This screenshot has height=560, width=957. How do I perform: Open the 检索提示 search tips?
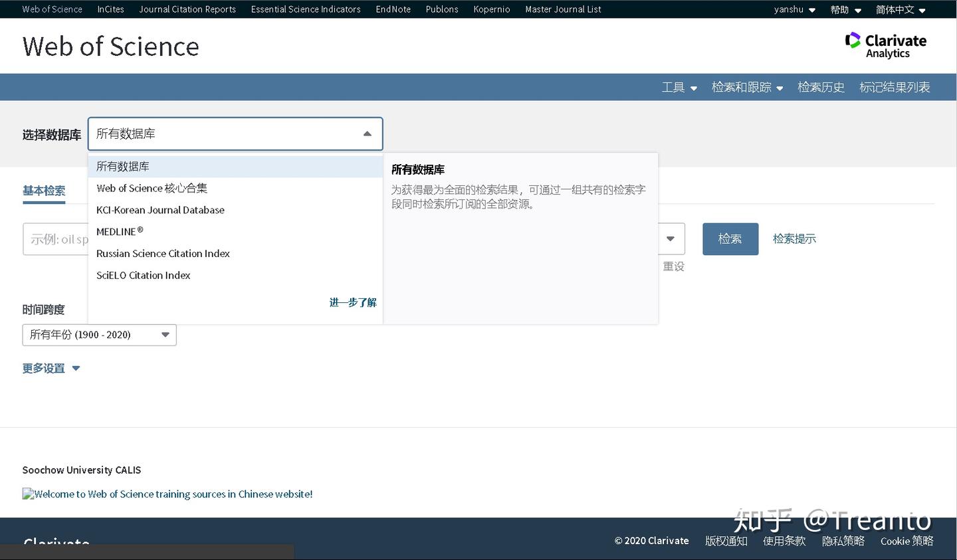click(794, 238)
